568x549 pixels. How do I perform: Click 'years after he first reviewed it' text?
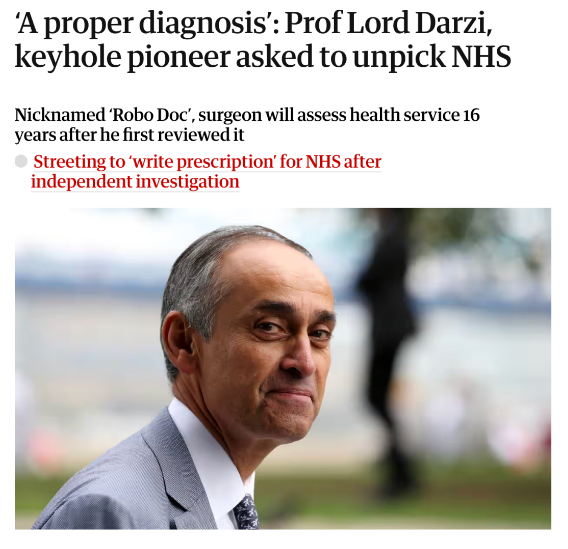(129, 135)
